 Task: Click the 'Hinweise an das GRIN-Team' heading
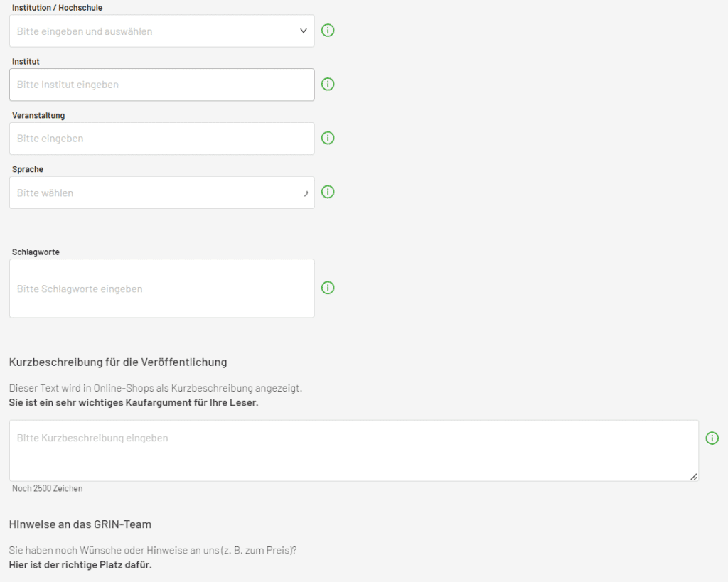[80, 524]
